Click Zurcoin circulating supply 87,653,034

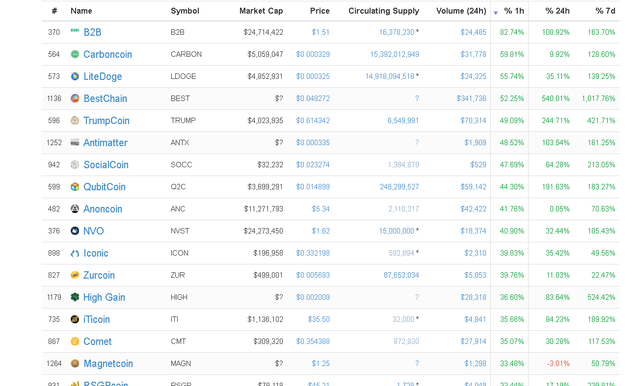(401, 275)
